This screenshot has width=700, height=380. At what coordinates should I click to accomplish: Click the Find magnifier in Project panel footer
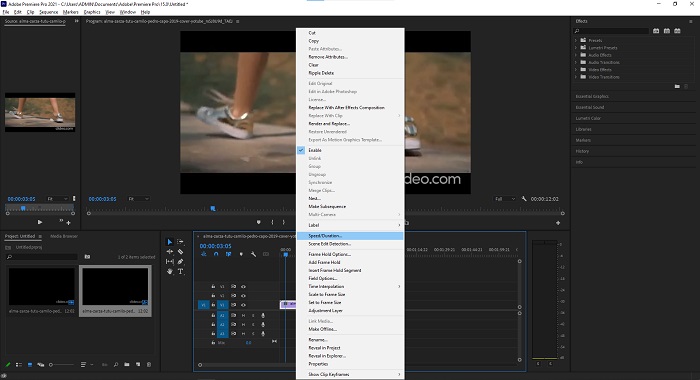tap(116, 365)
